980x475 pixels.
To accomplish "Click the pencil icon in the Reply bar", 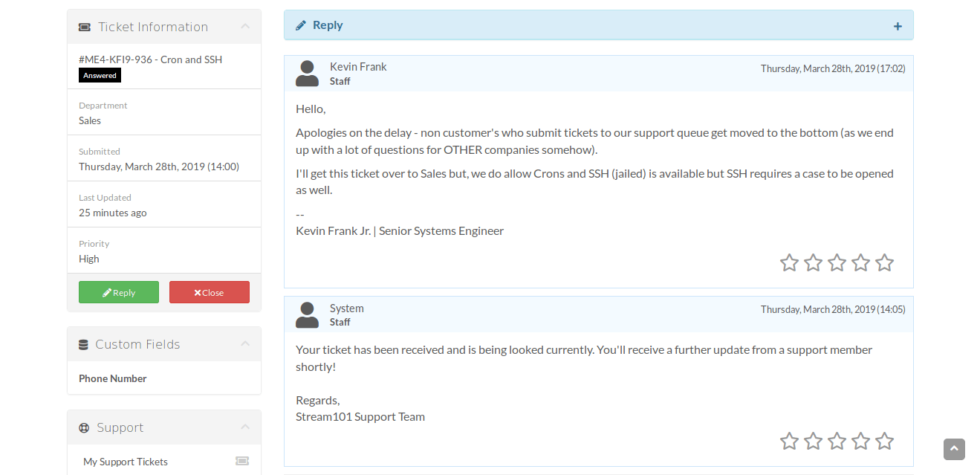I will click(301, 25).
